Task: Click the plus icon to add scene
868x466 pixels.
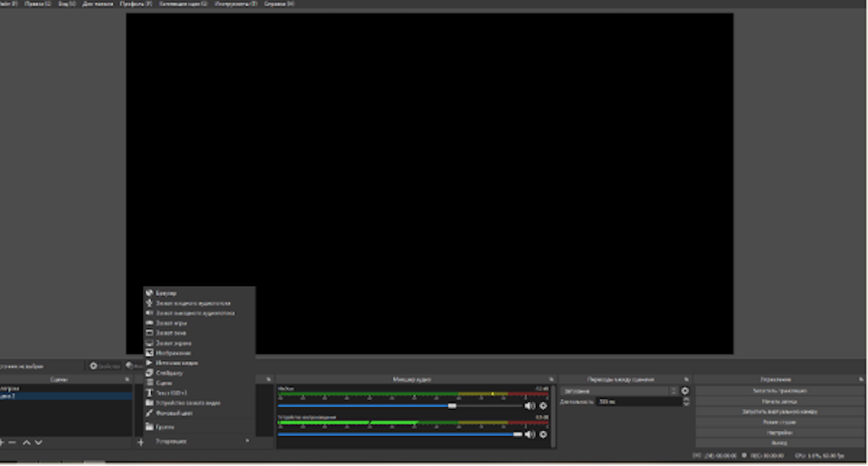Action: [2, 442]
